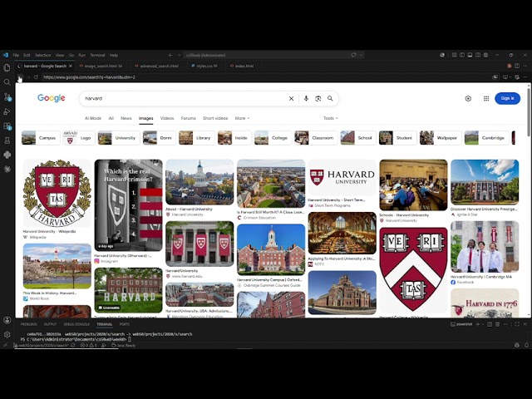The image size is (532, 399).
Task: Open the command center cs50web search box
Action: (273, 55)
